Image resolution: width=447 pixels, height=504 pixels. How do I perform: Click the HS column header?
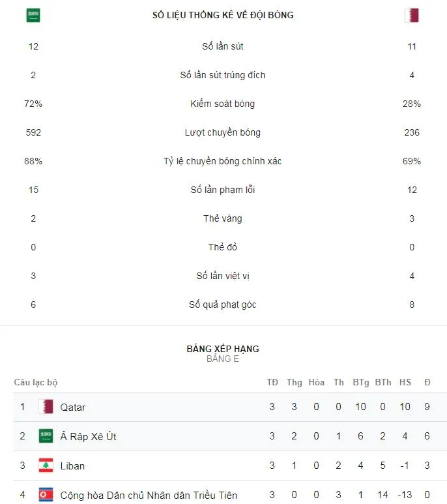pyautogui.click(x=405, y=382)
